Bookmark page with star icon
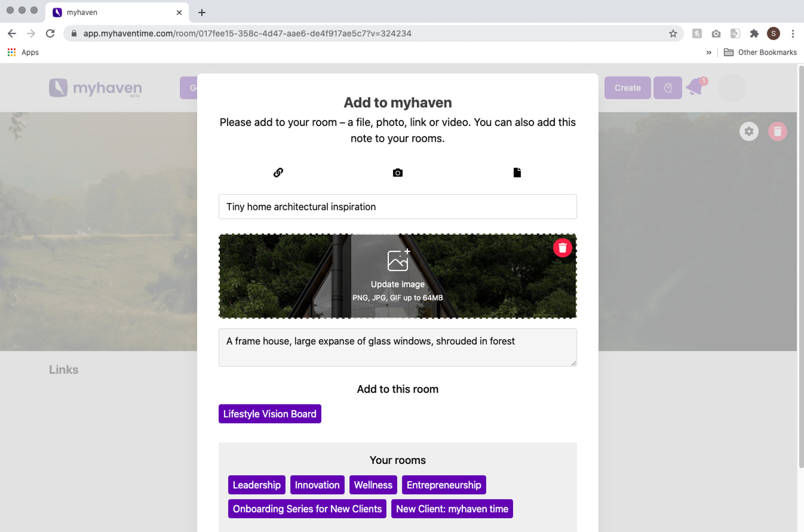The width and height of the screenshot is (804, 532). pos(673,34)
